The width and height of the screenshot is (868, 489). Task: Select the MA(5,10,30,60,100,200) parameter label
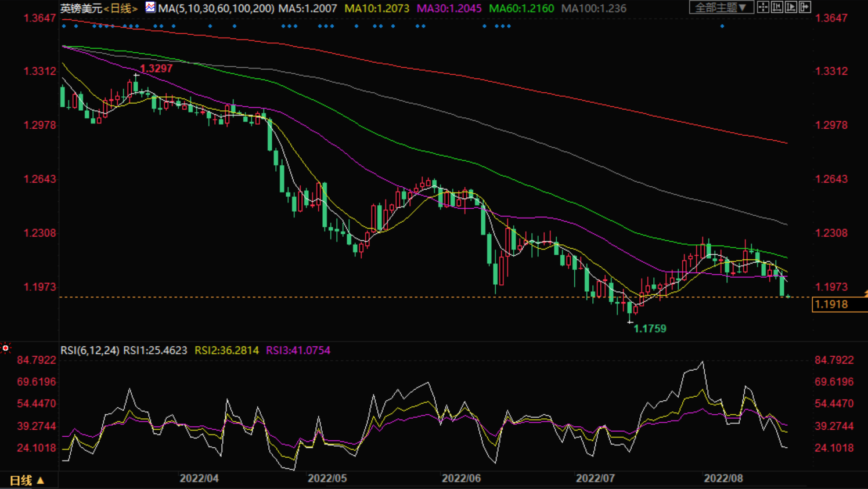[216, 9]
